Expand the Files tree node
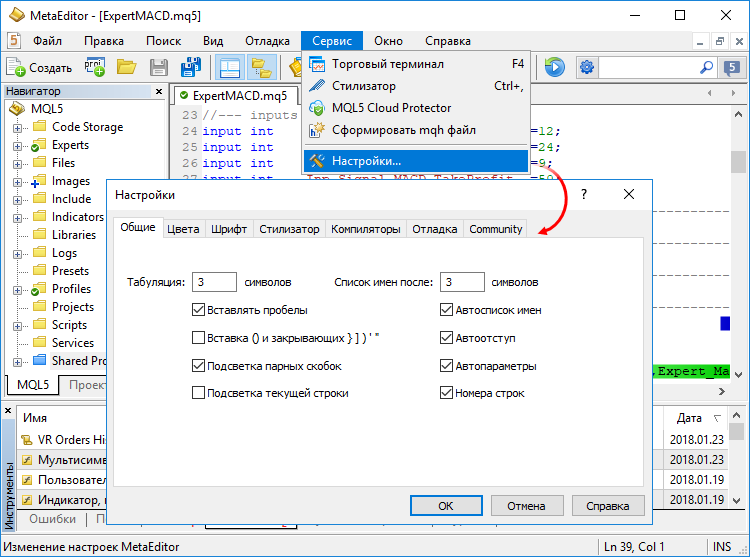This screenshot has height=557, width=750. 17,164
